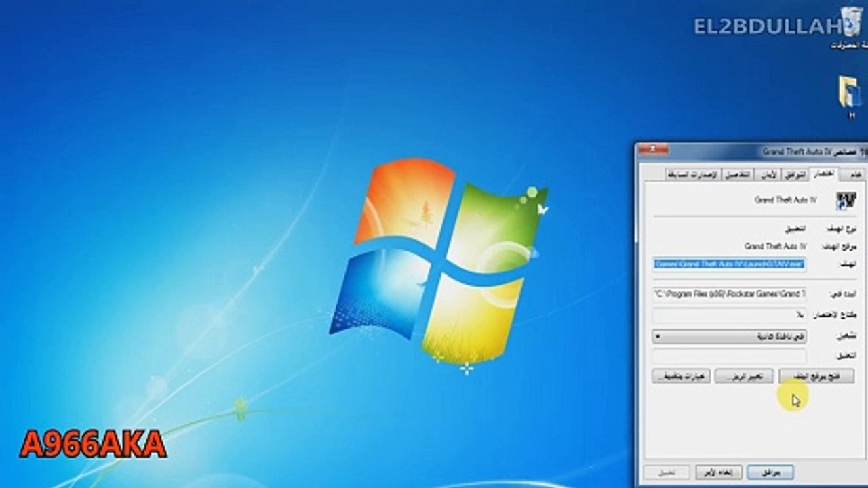Click the Change Icon (تغيير الرمز) button
Screen dimensions: 868x488
pos(744,376)
